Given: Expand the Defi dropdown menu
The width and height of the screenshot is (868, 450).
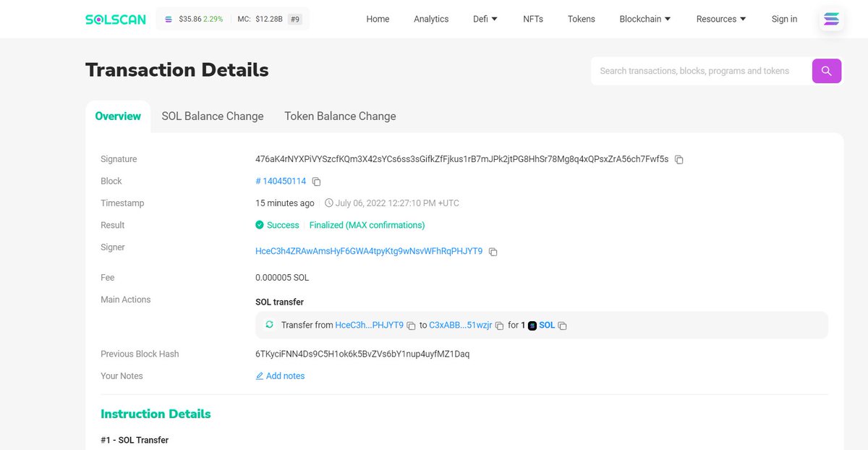Looking at the screenshot, I should (485, 19).
